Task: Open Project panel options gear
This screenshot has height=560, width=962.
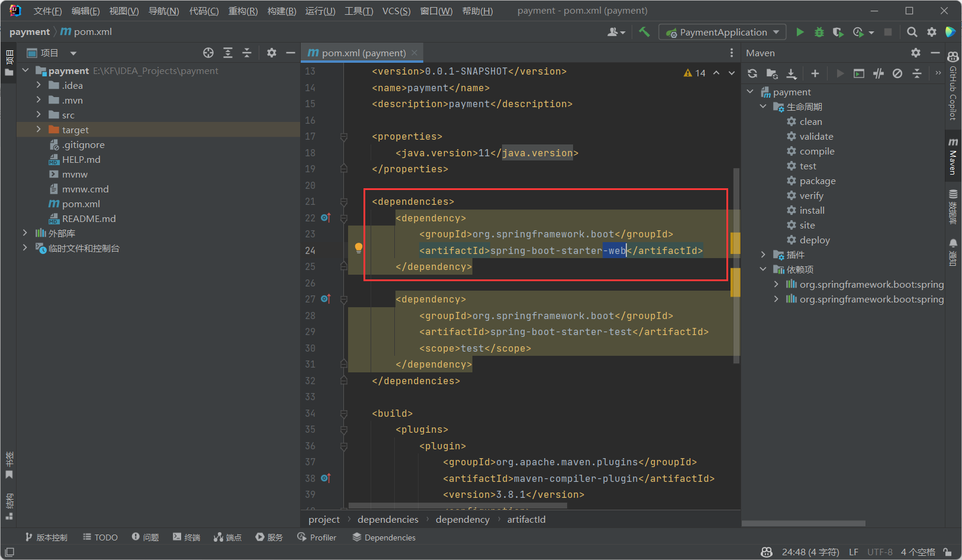Action: coord(272,53)
